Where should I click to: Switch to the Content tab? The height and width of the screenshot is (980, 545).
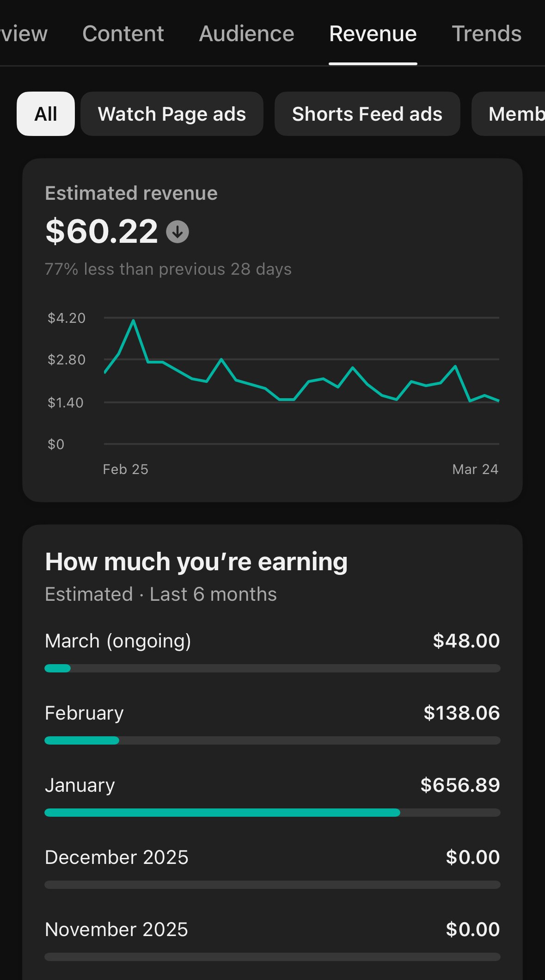coord(123,34)
